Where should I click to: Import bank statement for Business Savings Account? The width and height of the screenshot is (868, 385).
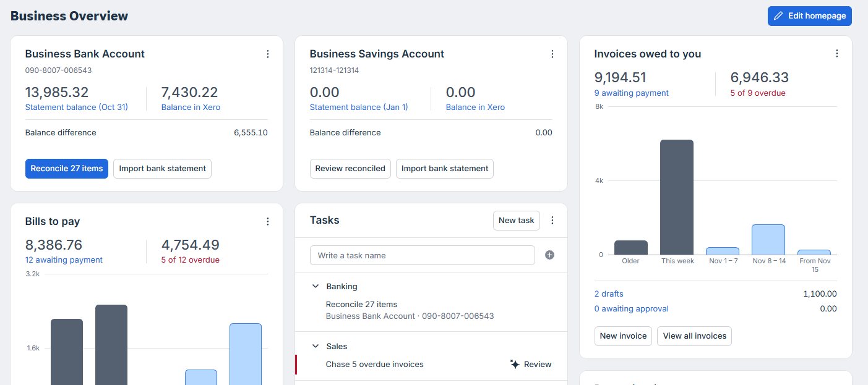445,169
